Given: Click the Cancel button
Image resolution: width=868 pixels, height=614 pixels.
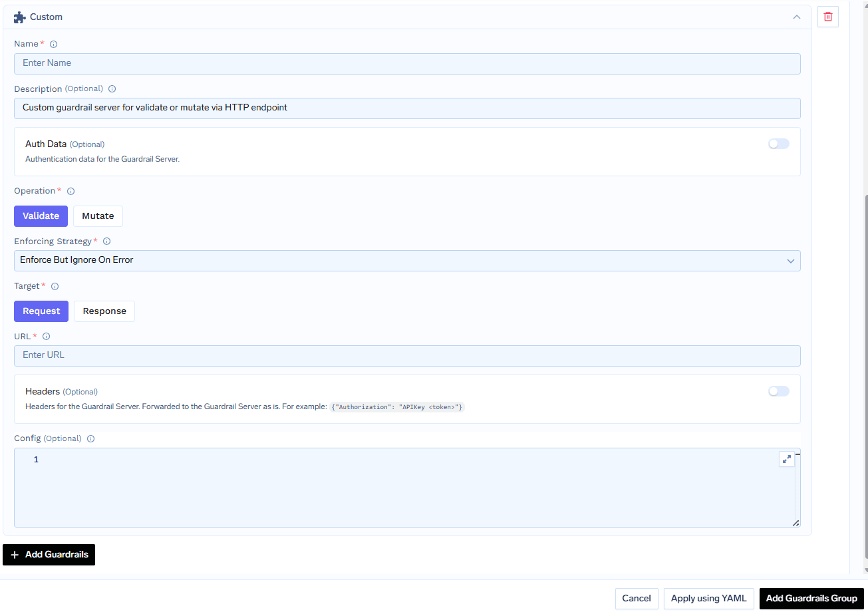Looking at the screenshot, I should click(x=637, y=599).
